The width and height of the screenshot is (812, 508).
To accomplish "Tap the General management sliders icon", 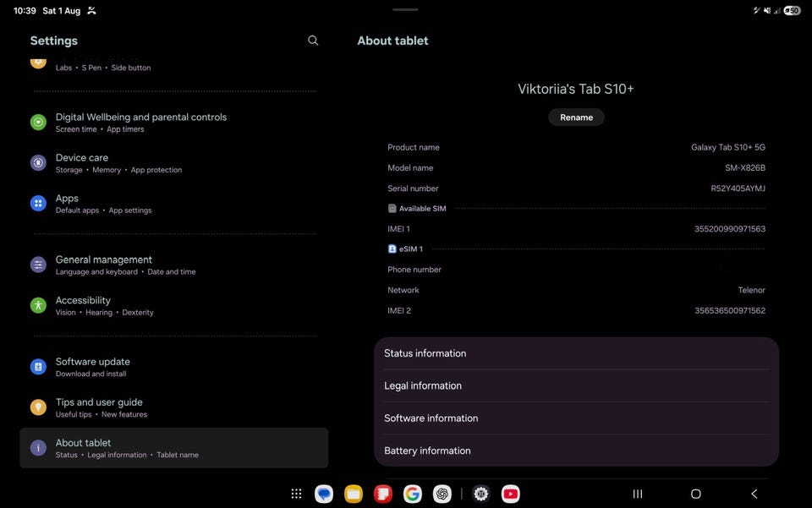I will coord(38,265).
